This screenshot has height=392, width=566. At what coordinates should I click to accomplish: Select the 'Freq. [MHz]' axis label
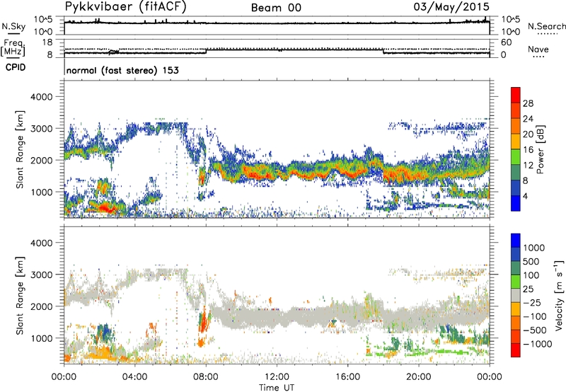[13, 47]
